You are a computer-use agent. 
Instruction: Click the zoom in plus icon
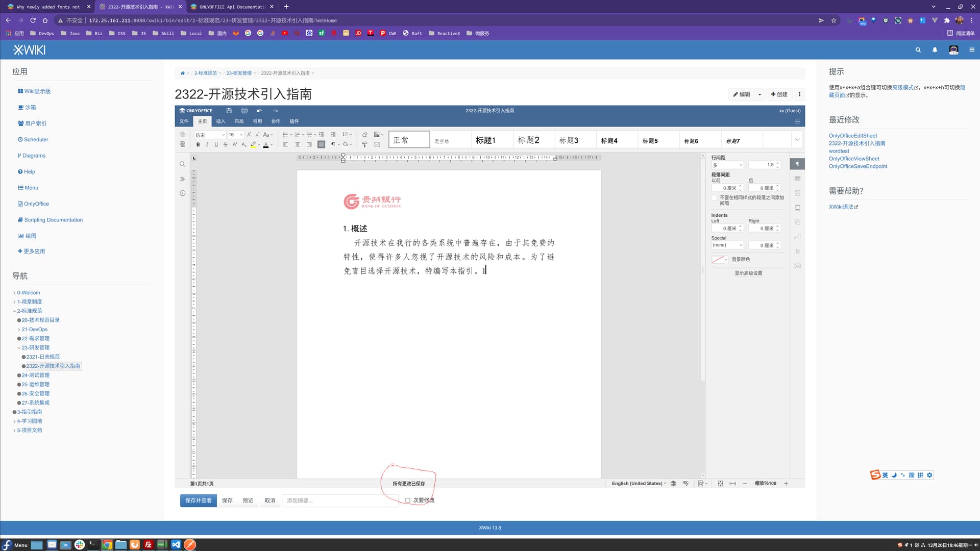786,484
